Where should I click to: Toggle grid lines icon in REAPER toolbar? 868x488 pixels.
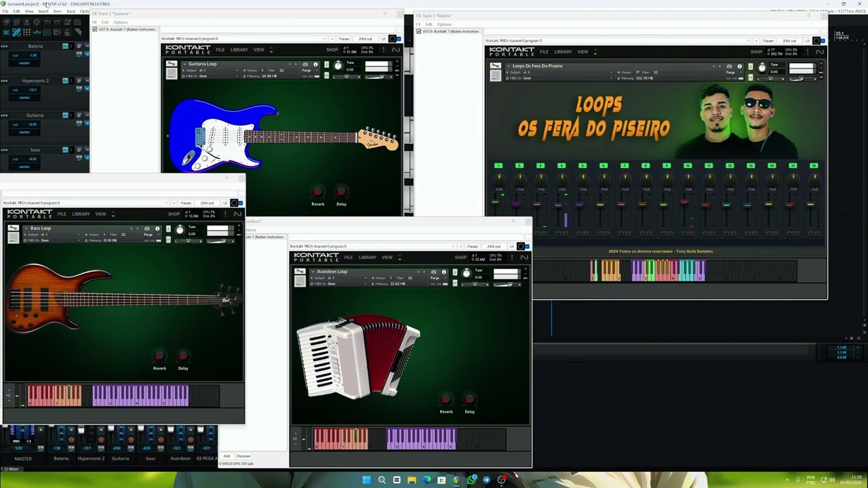(x=47, y=32)
